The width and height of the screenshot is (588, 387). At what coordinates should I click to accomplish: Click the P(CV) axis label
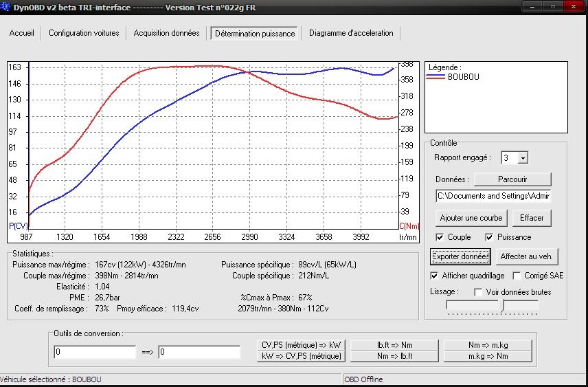[x=18, y=226]
